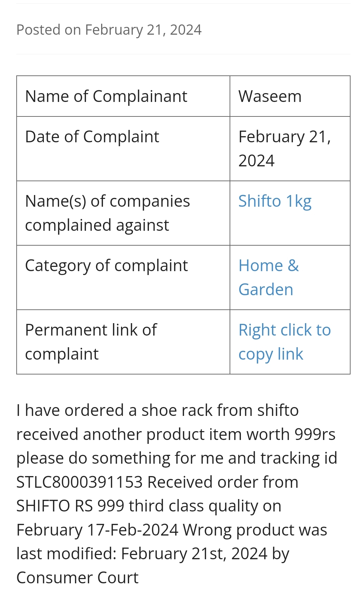Click the complainant name Waseem
Image resolution: width=364 pixels, height=595 pixels.
tap(270, 96)
